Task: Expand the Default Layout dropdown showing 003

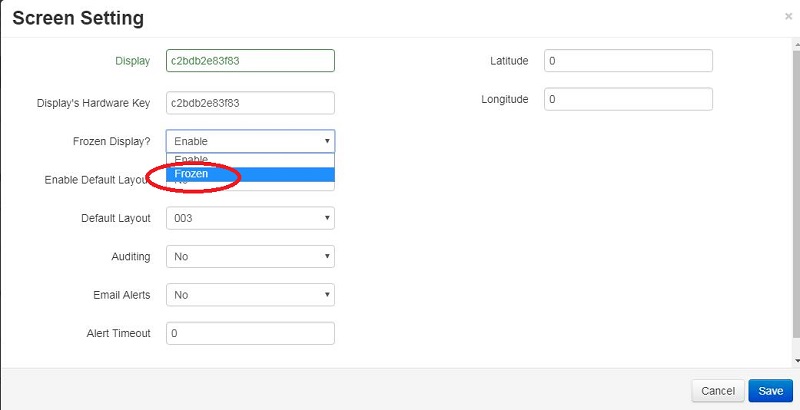Action: (250, 218)
